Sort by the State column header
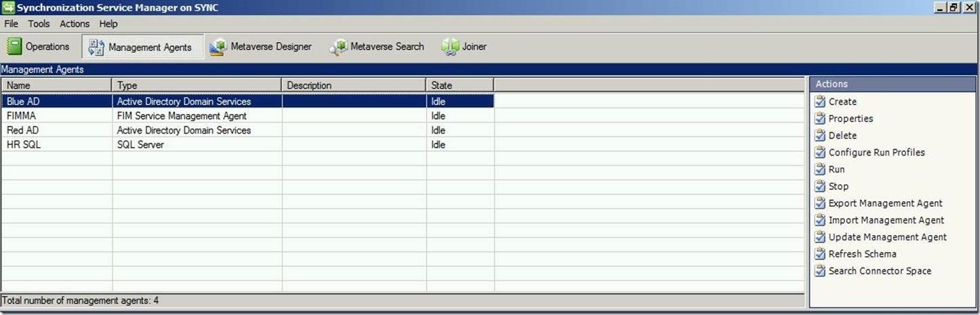The image size is (980, 315). click(460, 85)
